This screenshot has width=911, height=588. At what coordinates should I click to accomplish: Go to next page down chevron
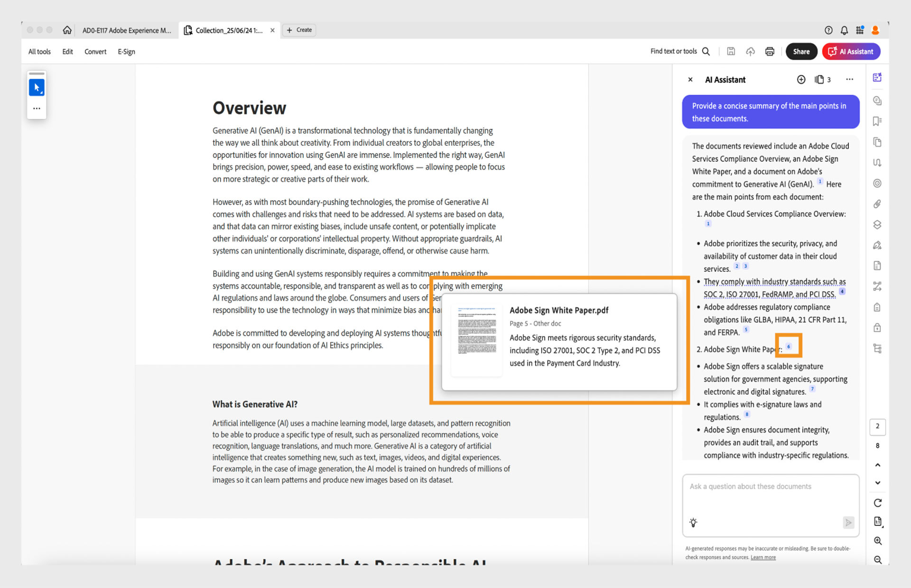tap(878, 483)
